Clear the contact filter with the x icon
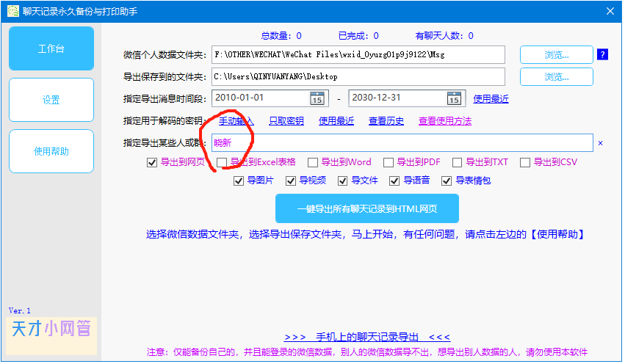This screenshot has height=364, width=625. tap(600, 143)
